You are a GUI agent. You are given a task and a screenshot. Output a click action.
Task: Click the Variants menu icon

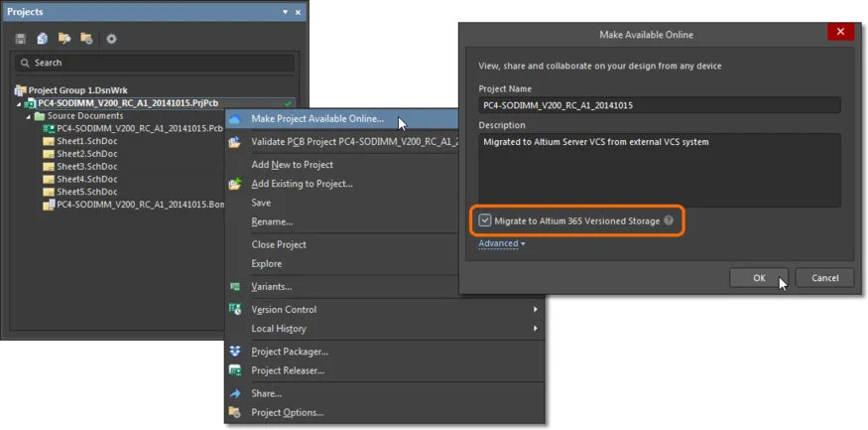[235, 287]
